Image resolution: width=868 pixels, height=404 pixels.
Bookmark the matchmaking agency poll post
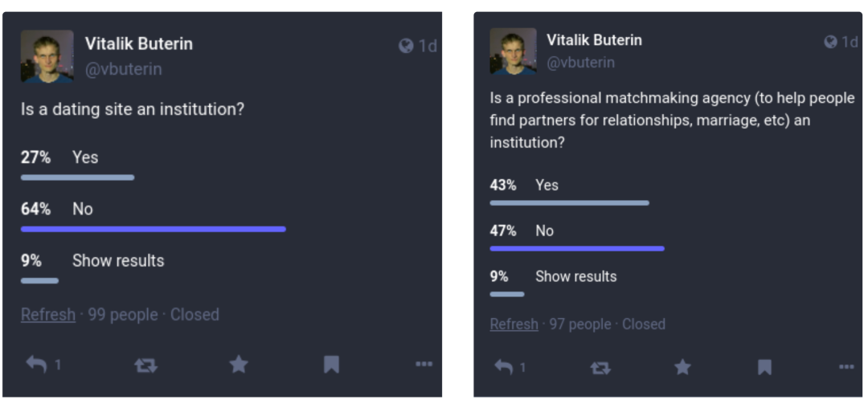[764, 367]
